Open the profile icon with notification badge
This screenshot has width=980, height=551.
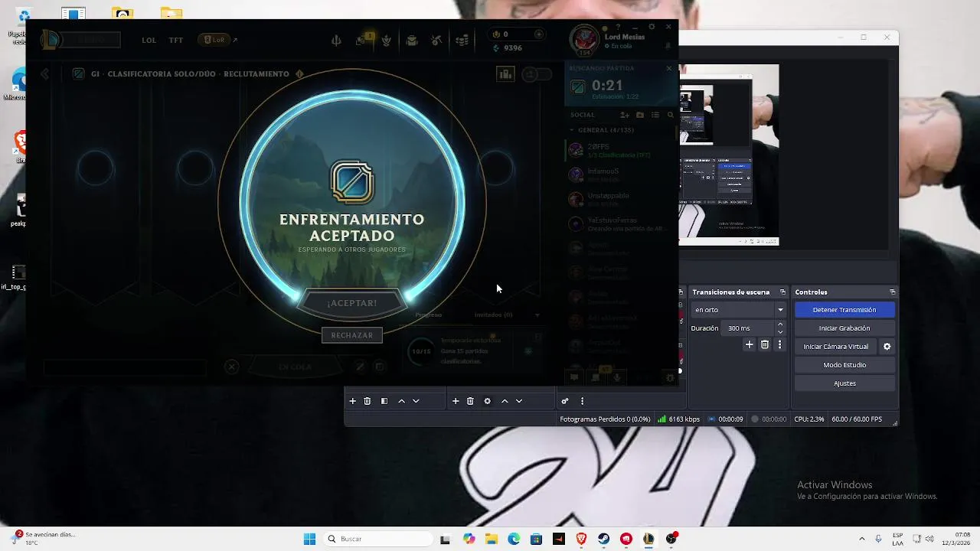click(x=361, y=40)
